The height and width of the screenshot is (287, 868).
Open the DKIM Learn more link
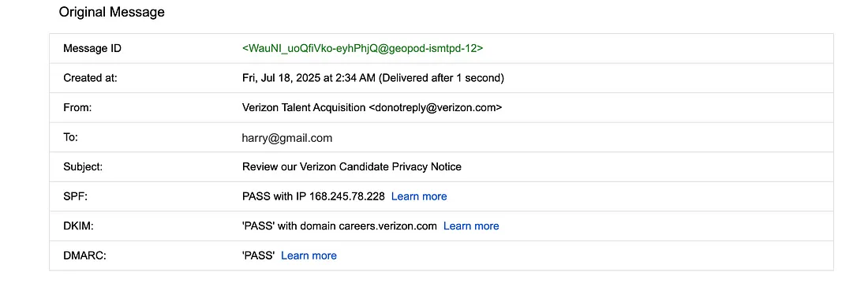(x=471, y=225)
